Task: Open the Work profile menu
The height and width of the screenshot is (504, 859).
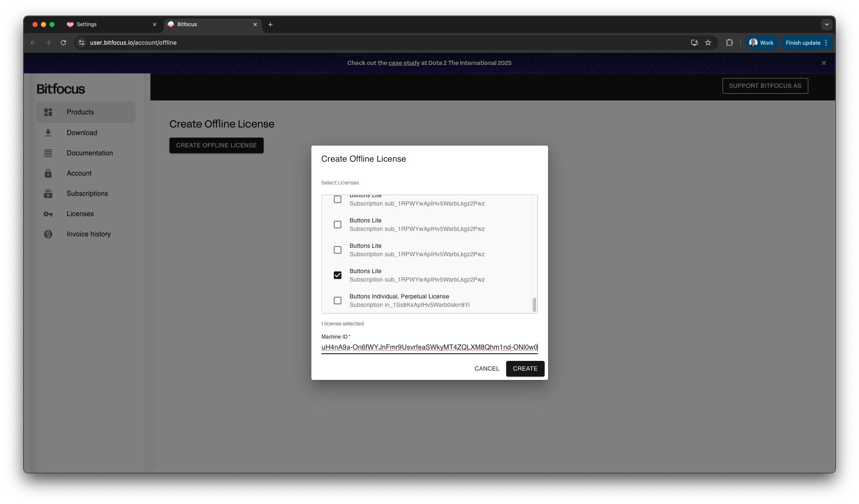Action: click(761, 43)
